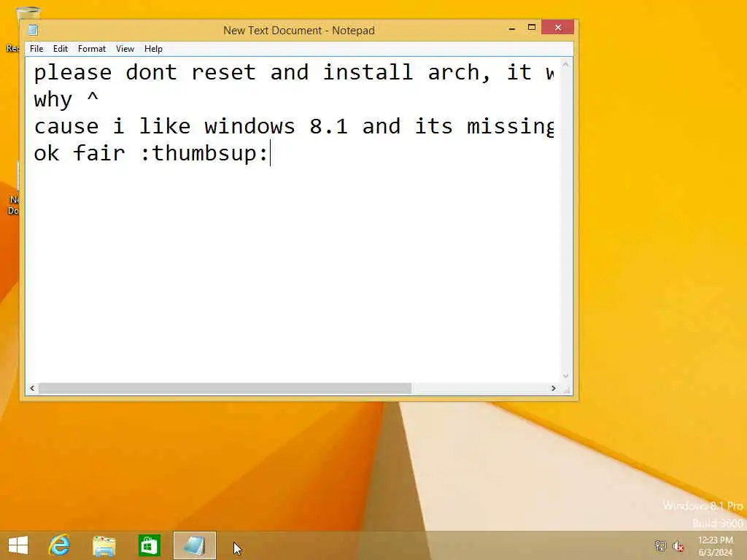Open the Edit menu
Image resolution: width=747 pixels, height=560 pixels.
click(x=61, y=49)
